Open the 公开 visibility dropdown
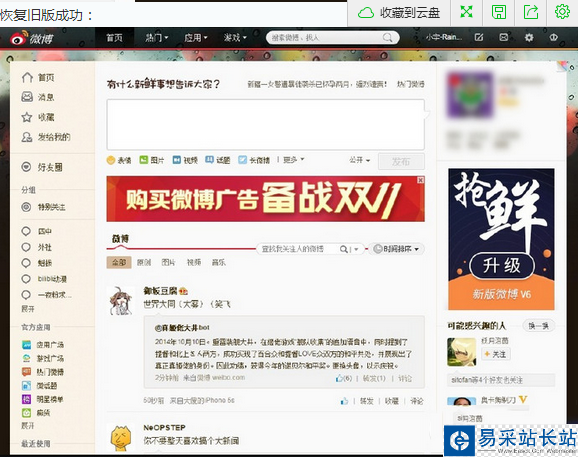 (360, 160)
